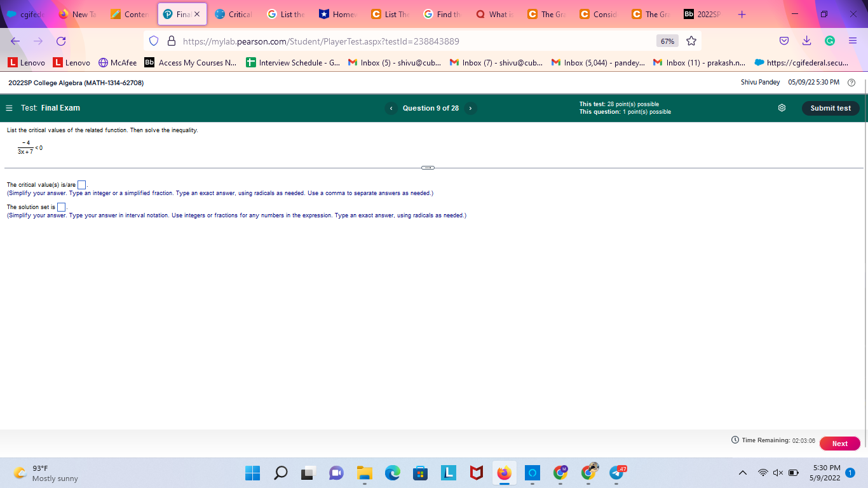The width and height of the screenshot is (868, 488).
Task: Open the tracking protection shield icon
Action: click(x=153, y=41)
